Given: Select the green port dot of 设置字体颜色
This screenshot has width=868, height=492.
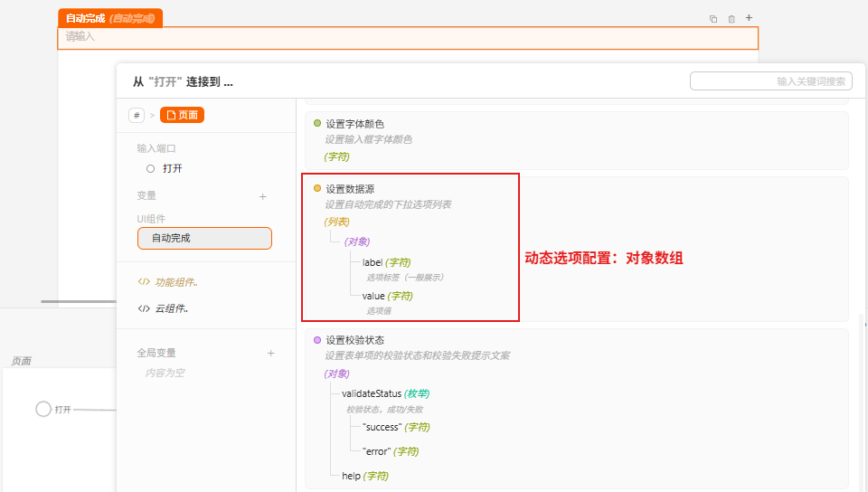Looking at the screenshot, I should click(317, 123).
